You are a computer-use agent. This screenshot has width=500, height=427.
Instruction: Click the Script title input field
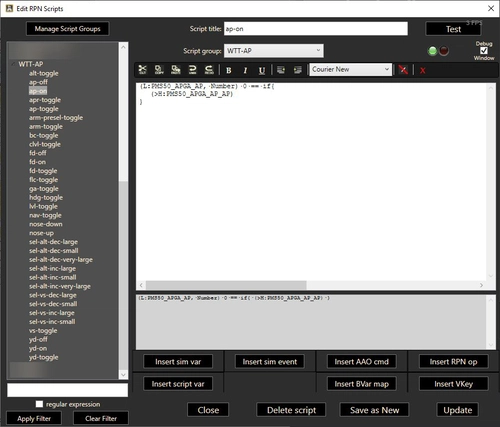point(316,29)
